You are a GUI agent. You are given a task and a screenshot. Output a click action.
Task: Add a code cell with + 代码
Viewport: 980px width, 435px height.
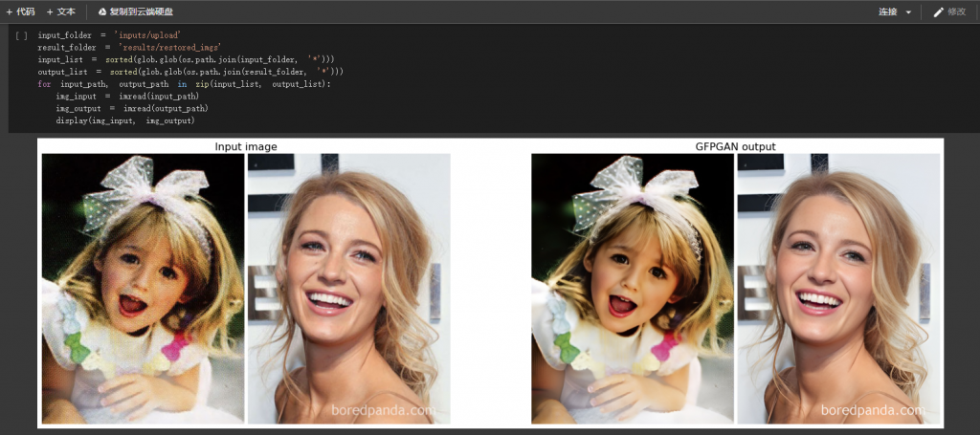[x=20, y=11]
